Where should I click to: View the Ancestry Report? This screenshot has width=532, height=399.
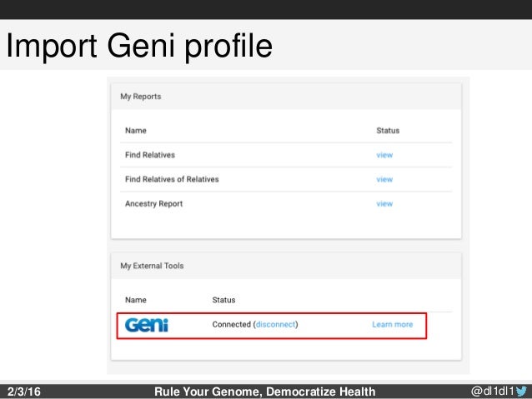(384, 204)
